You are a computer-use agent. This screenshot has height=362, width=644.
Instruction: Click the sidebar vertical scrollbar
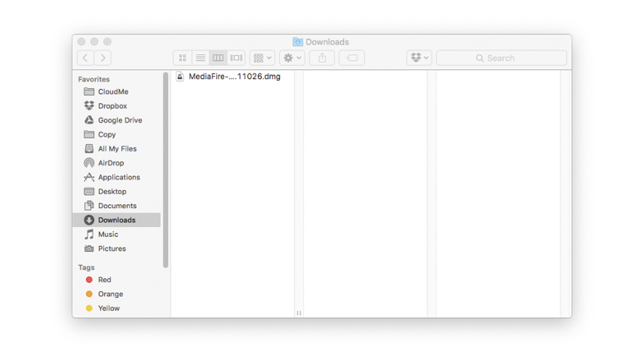166,170
